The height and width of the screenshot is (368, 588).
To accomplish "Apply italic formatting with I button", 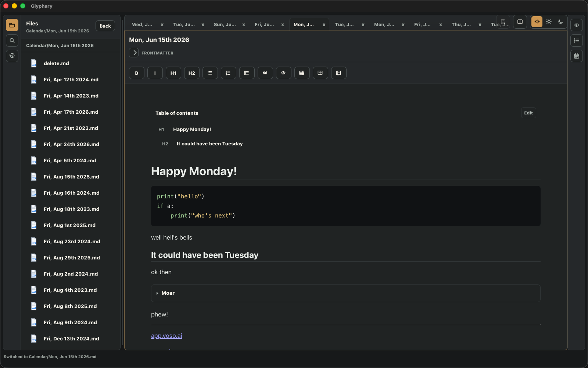I will pos(155,73).
